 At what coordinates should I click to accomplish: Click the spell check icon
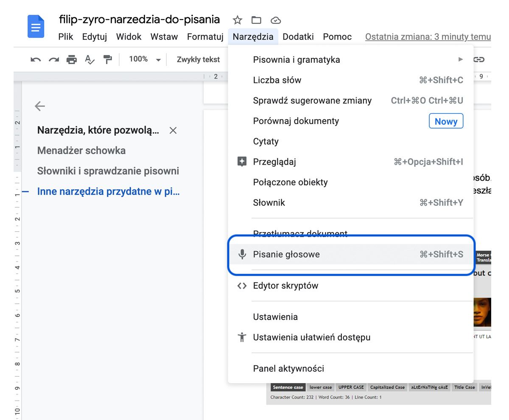coord(89,60)
